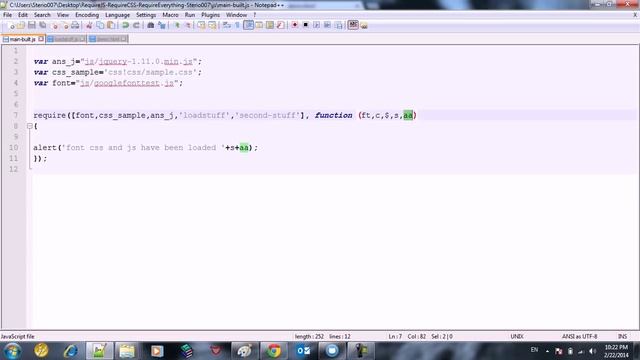Open the File menu
The image size is (640, 360).
pos(7,15)
